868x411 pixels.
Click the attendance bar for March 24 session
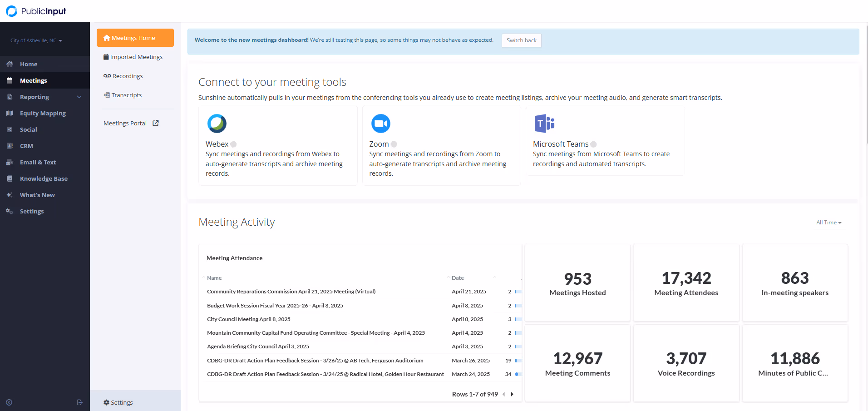(x=518, y=374)
